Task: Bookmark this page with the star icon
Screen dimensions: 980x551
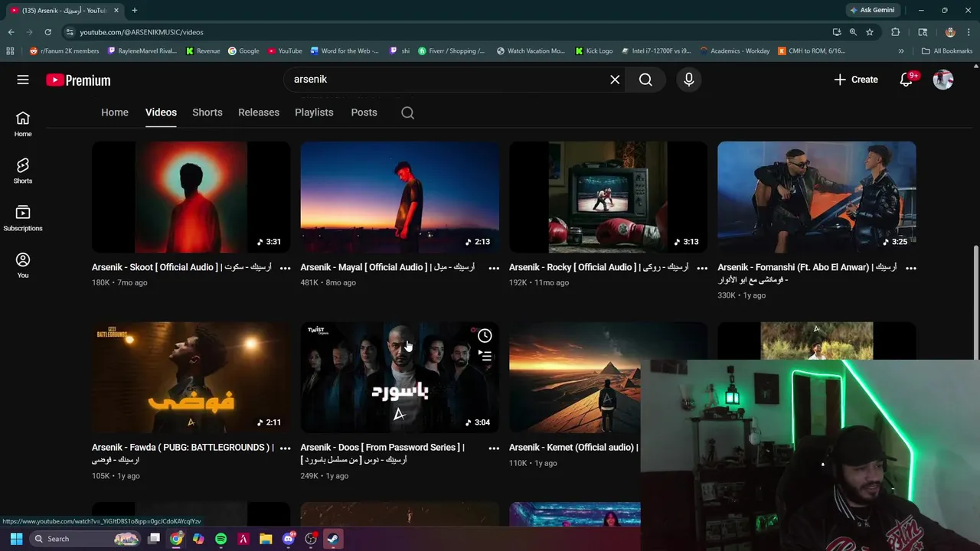Action: [870, 32]
